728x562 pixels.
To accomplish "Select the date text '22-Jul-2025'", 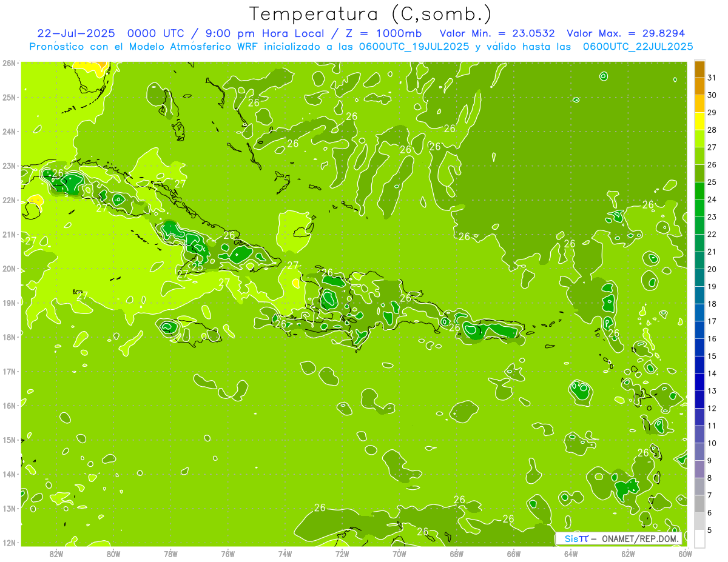I will 77,33.
